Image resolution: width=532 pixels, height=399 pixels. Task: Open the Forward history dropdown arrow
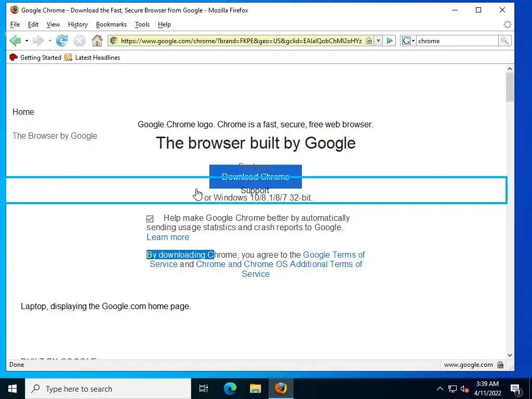point(50,41)
